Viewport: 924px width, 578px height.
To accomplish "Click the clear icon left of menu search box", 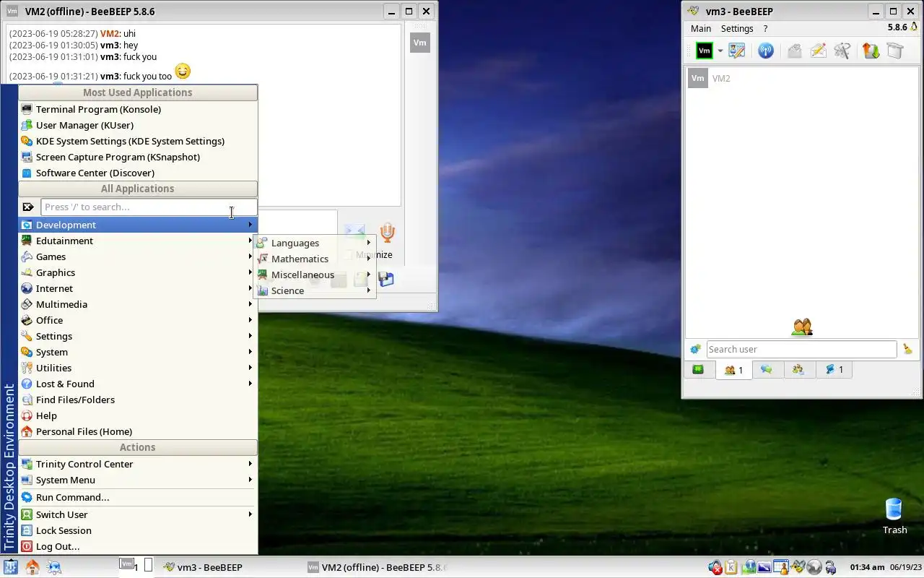I will pos(28,207).
